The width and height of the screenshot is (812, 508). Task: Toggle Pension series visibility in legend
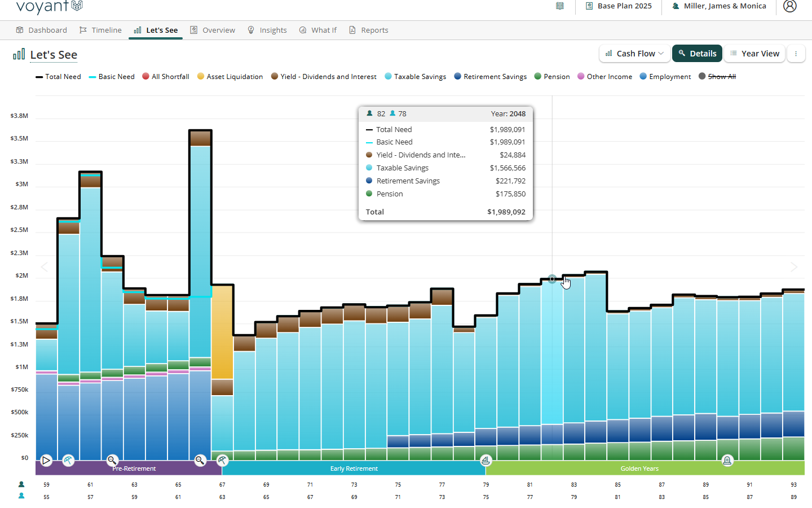pyautogui.click(x=551, y=77)
